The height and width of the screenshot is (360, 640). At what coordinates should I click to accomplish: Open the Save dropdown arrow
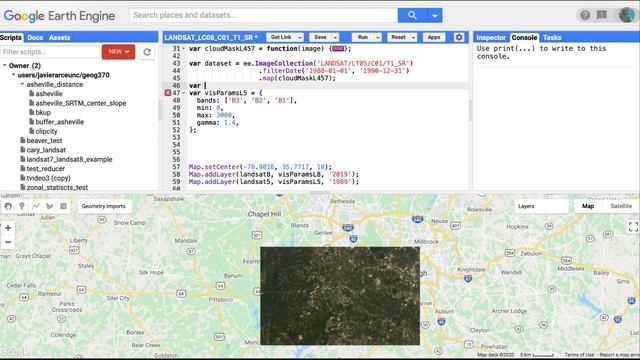tap(336, 38)
